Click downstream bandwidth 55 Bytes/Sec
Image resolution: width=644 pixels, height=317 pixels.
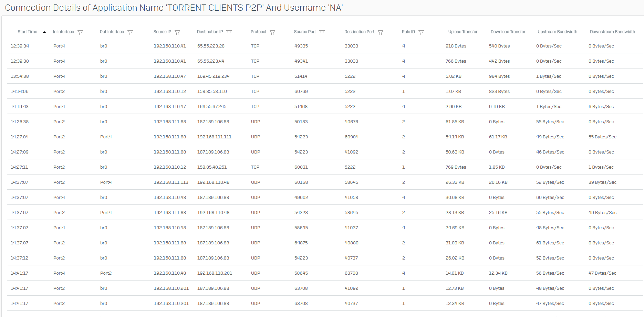click(602, 137)
